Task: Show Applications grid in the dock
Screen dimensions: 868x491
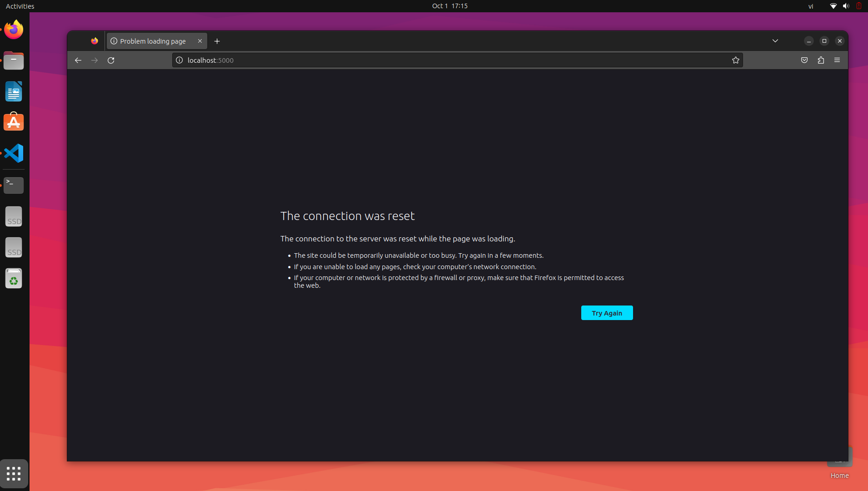Action: (x=14, y=473)
